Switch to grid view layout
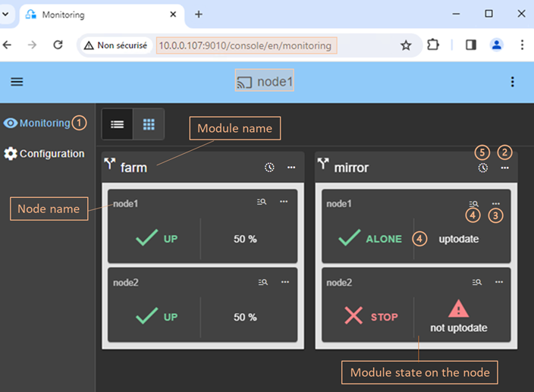The width and height of the screenshot is (534, 392). 149,124
